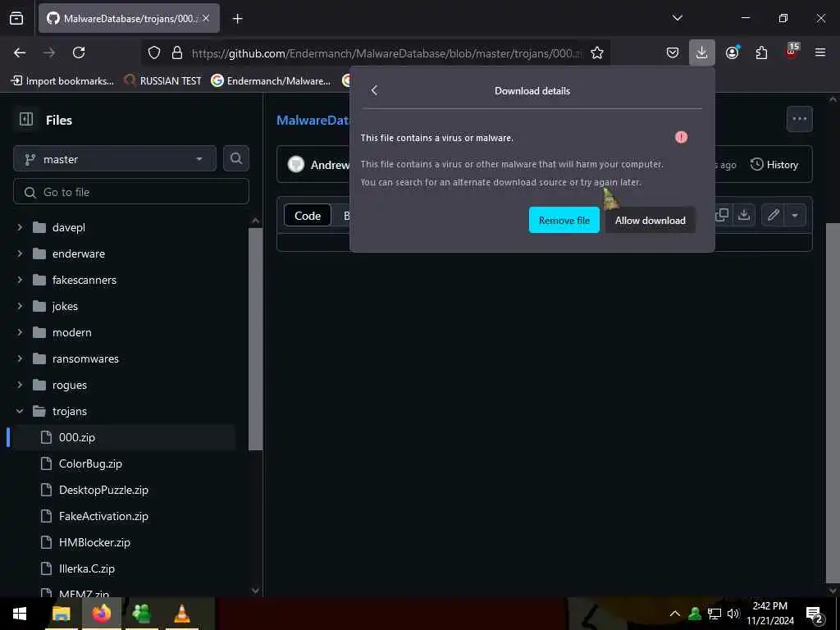
Task: Open the Firefox View tab list icon
Action: click(x=16, y=18)
